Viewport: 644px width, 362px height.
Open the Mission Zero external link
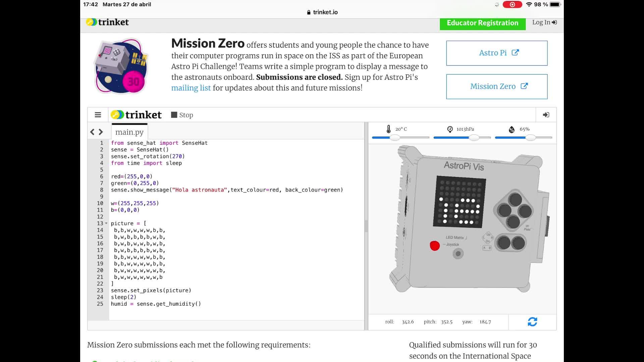497,86
